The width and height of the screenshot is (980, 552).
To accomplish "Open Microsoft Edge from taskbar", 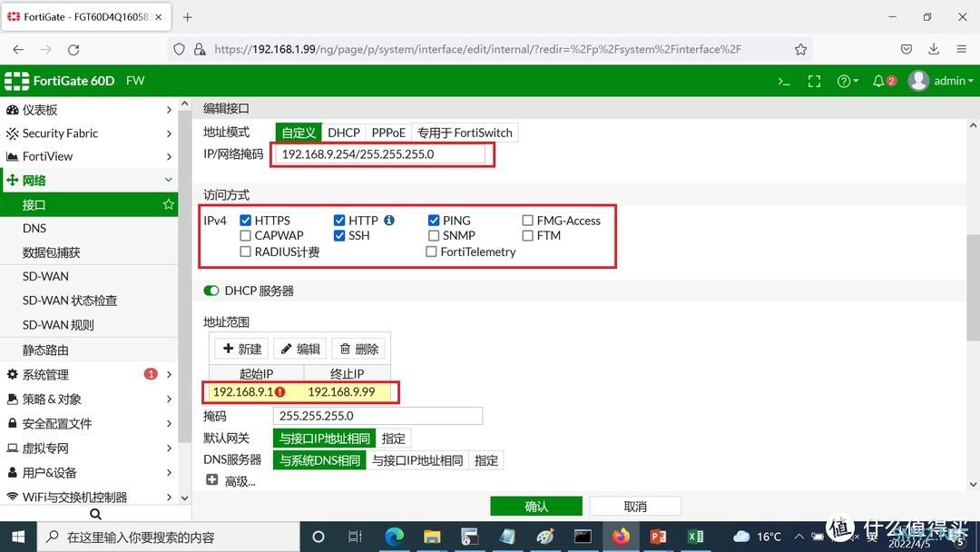I will click(x=394, y=537).
